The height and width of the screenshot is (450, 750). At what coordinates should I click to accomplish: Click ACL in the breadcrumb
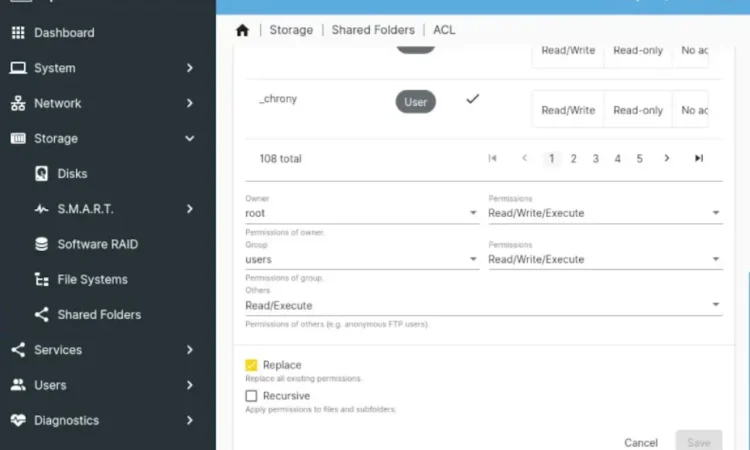[444, 30]
